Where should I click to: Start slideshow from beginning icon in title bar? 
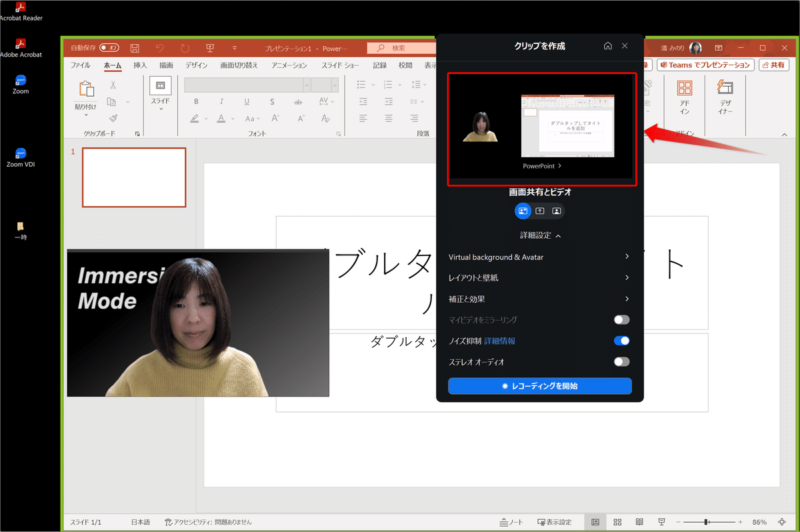click(210, 48)
